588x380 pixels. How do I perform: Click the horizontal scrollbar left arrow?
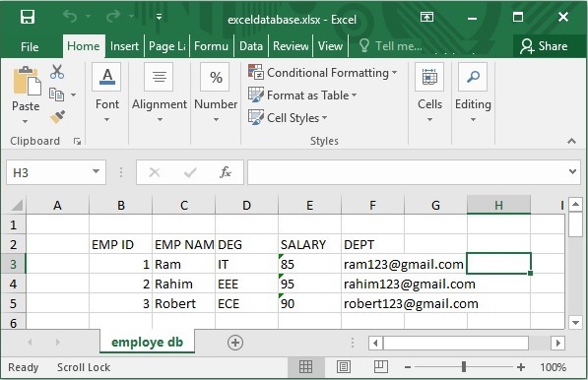[375, 343]
